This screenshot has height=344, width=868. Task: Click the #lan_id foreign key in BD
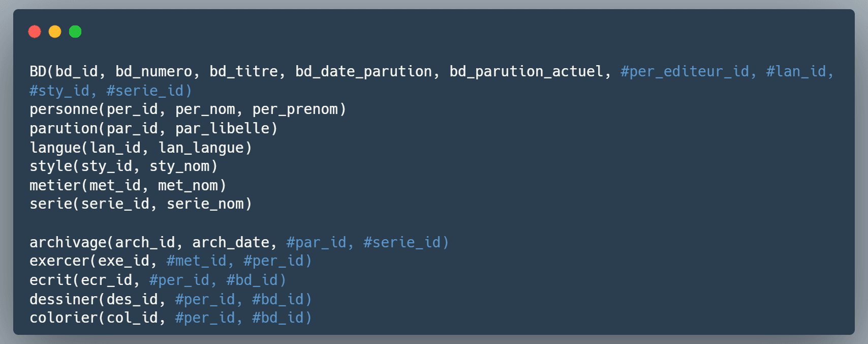[796, 72]
